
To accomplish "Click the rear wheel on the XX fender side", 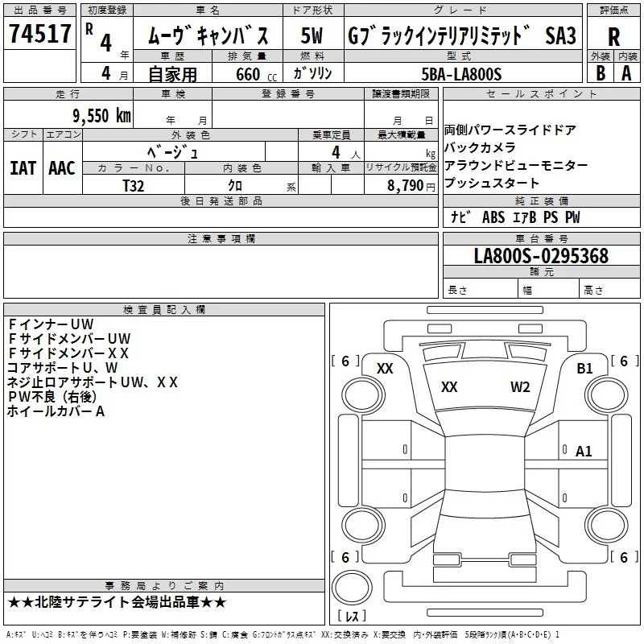I will tap(363, 526).
